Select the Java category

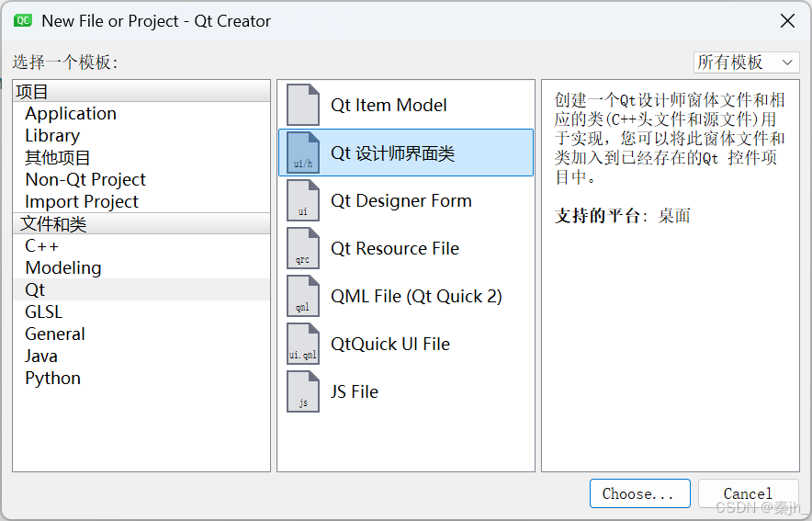pyautogui.click(x=141, y=356)
